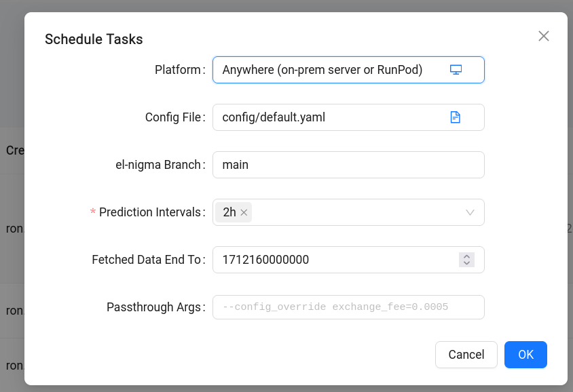Open the config file picker document icon
The image size is (573, 392).
[x=456, y=117]
